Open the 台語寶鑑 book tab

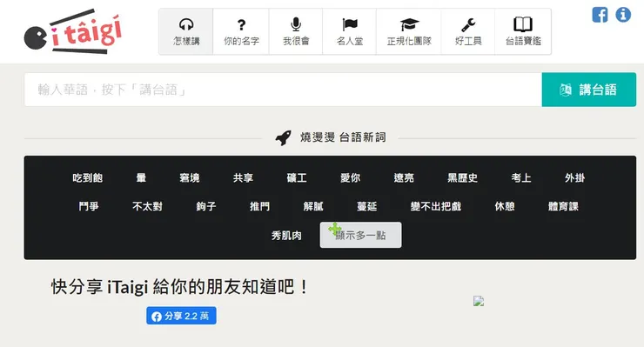tap(523, 31)
